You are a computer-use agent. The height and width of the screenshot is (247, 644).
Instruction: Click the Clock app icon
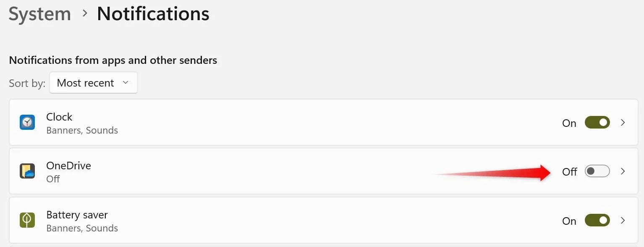(27, 122)
